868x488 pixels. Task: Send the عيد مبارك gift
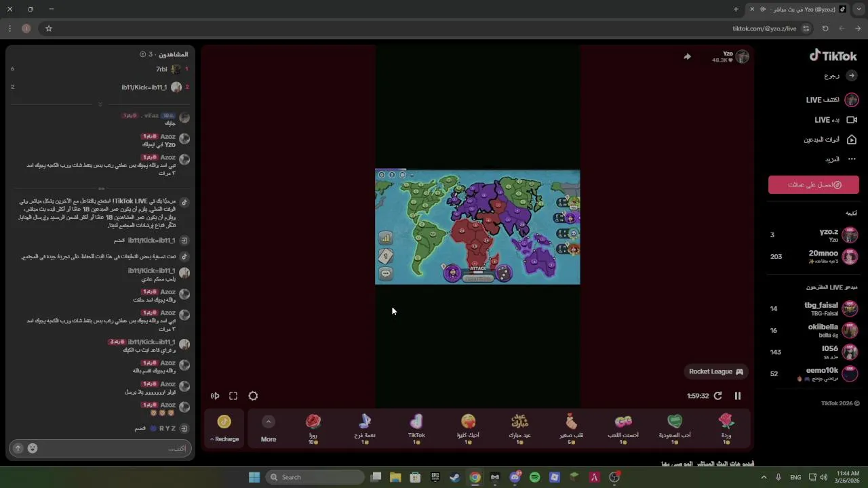(519, 429)
